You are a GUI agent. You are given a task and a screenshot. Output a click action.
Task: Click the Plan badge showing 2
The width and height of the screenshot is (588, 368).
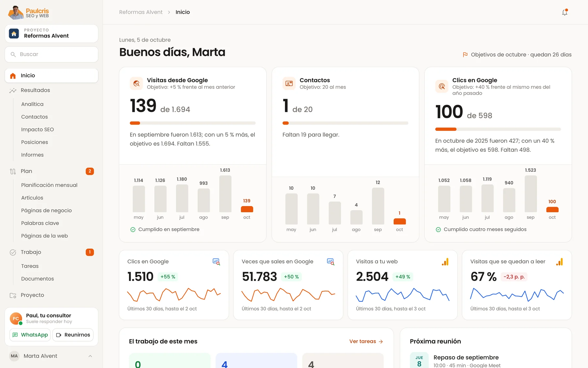[x=90, y=171]
